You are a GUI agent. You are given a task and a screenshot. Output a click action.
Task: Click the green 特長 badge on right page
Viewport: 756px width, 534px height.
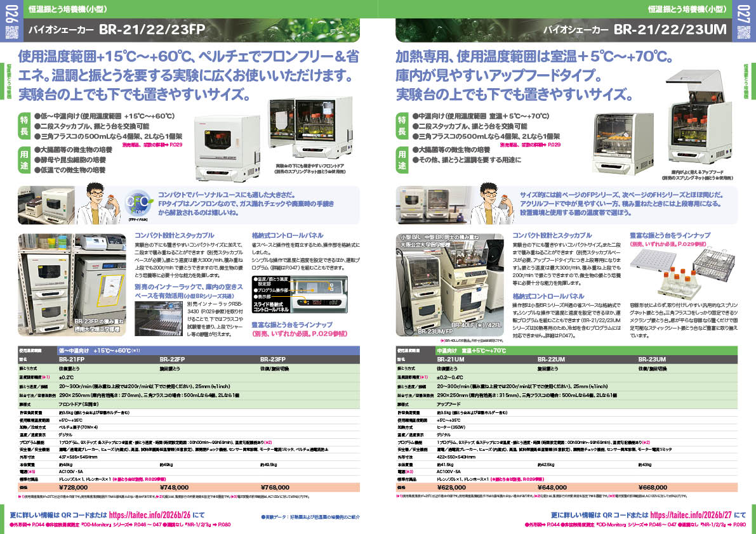pos(401,126)
